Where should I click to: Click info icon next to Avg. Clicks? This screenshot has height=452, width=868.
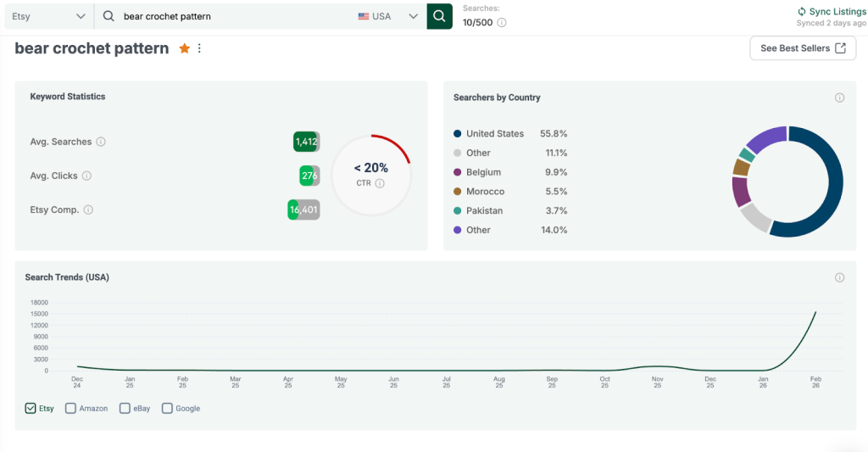[x=86, y=176]
